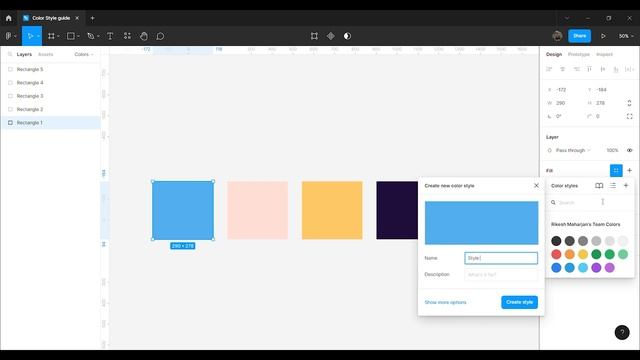Go to the Figma home screen
The image size is (640, 360).
click(x=9, y=18)
